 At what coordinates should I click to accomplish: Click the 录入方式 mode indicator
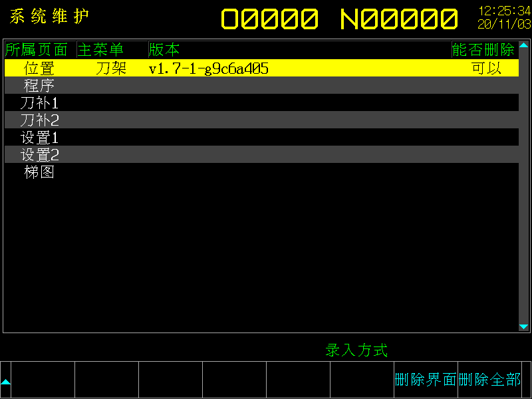click(356, 350)
